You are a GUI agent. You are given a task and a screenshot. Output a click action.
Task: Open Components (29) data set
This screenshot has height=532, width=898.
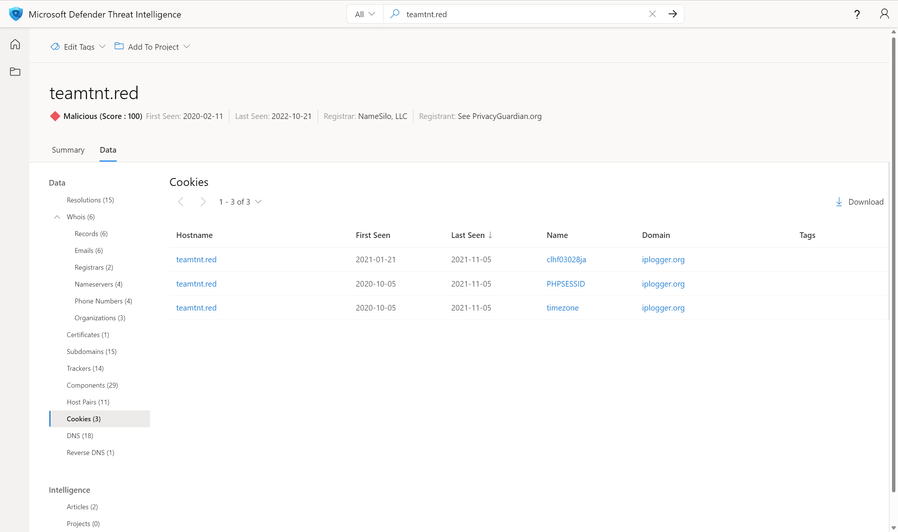click(92, 385)
